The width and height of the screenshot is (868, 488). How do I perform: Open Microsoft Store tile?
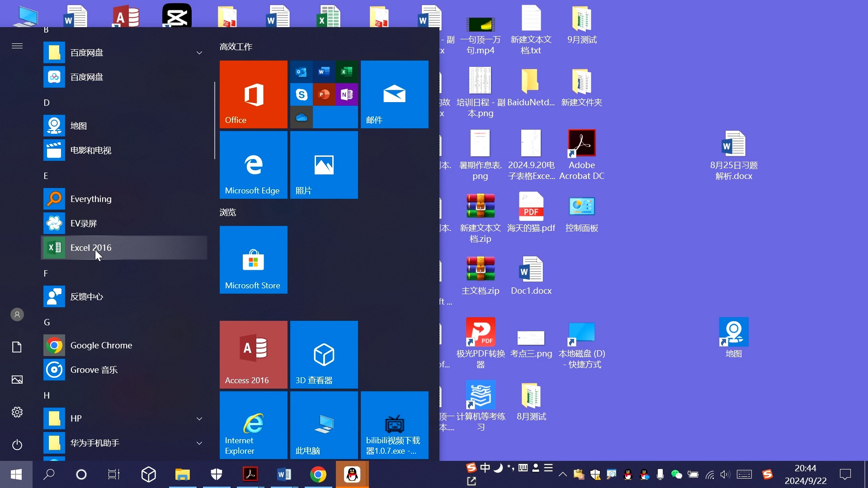(253, 260)
